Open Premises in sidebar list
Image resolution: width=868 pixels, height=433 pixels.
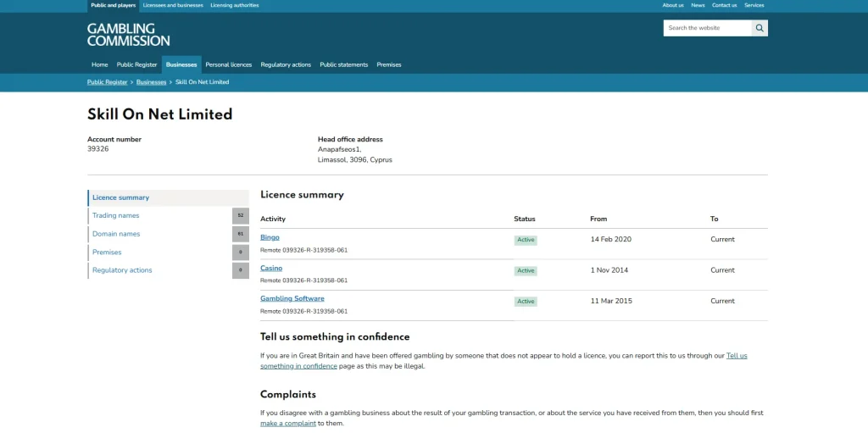[107, 253]
